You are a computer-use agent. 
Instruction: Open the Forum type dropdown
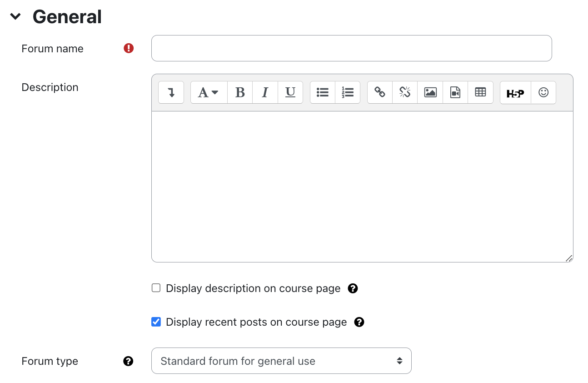pyautogui.click(x=281, y=361)
